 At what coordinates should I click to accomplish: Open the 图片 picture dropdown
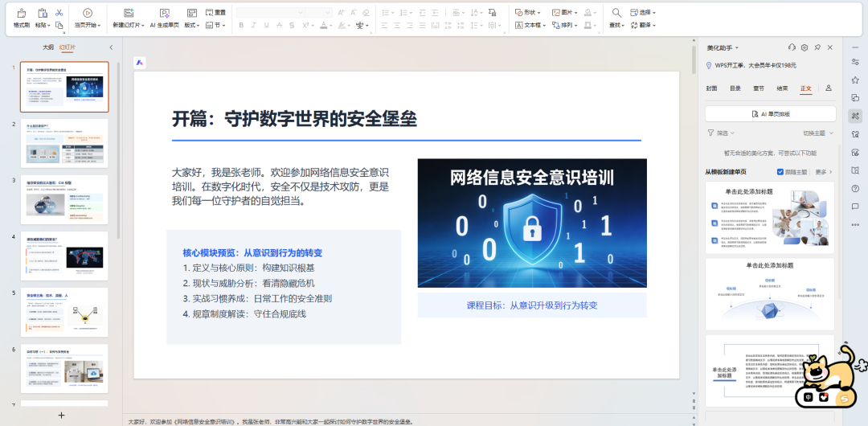click(x=565, y=12)
